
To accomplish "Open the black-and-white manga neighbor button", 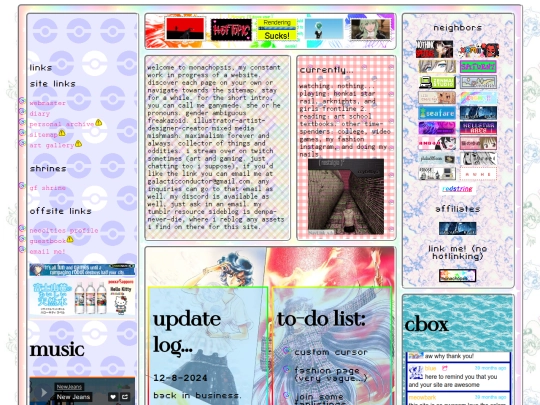I will click(x=478, y=158).
